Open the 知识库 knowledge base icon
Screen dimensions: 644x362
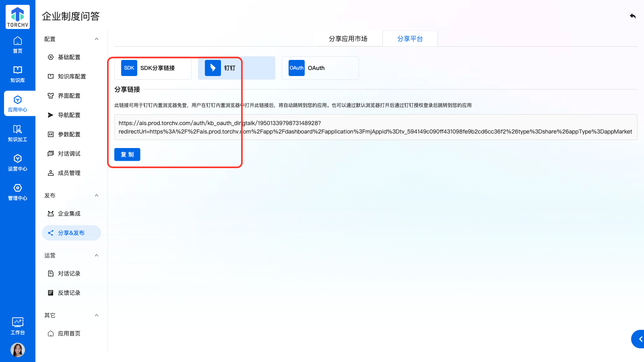[x=18, y=74]
